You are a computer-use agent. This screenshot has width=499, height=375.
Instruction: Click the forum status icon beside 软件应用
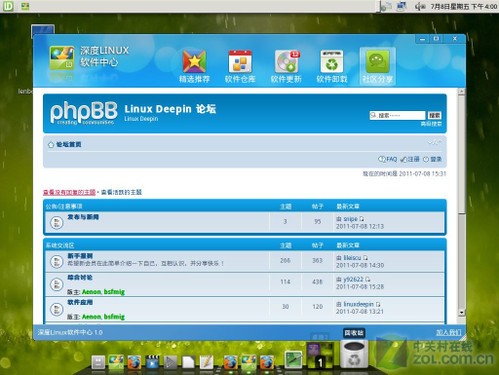(56, 309)
